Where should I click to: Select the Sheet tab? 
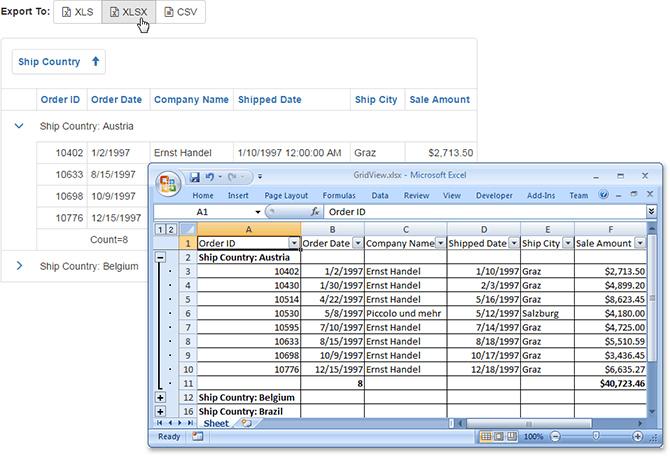[216, 423]
